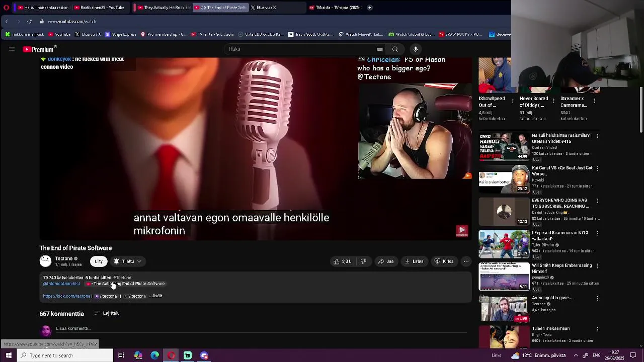
Task: Click the search magnifier button
Action: pyautogui.click(x=395, y=49)
